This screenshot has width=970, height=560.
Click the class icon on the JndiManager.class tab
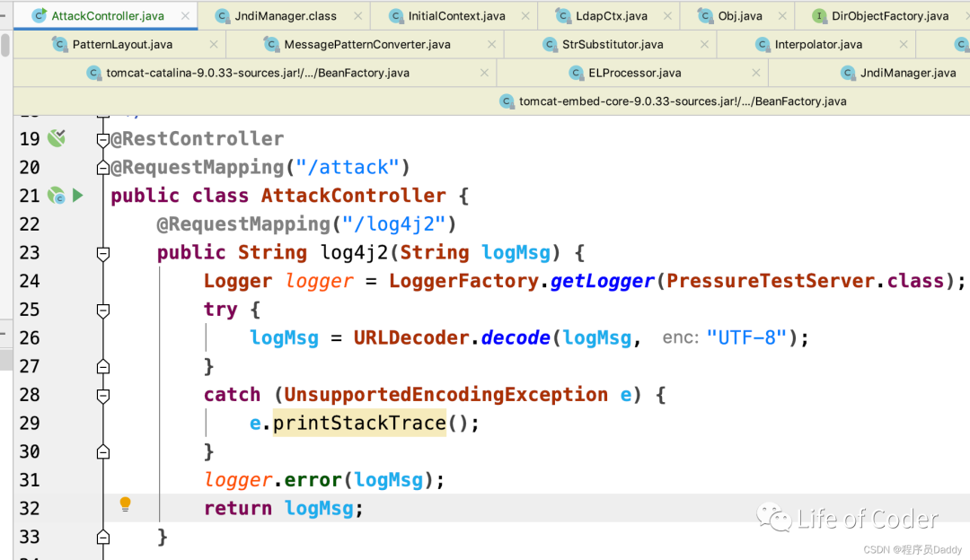[x=223, y=16]
